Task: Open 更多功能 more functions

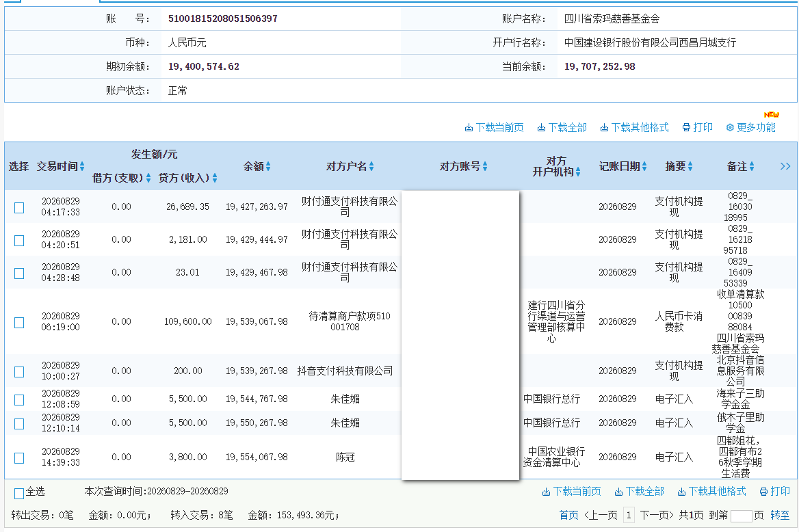Action: (751, 127)
